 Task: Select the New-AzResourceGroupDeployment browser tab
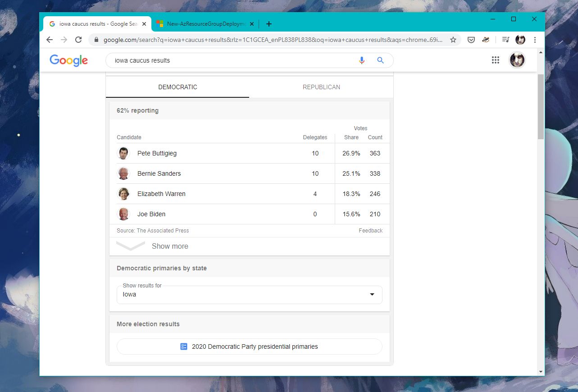(205, 24)
